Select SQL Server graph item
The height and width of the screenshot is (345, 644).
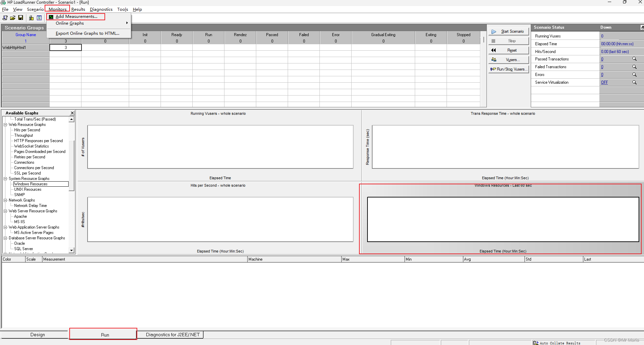pos(23,249)
